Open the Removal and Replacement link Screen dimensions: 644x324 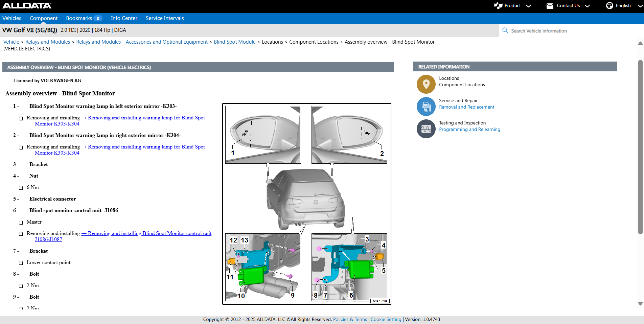[466, 107]
